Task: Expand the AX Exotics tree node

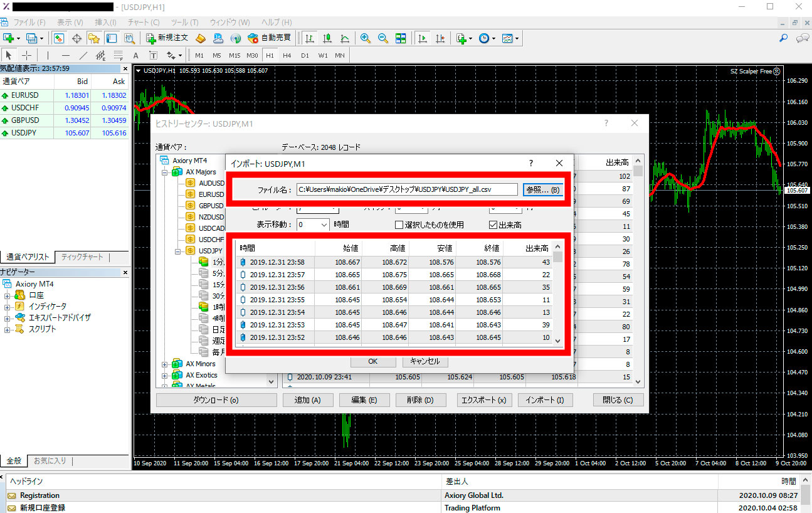Action: click(166, 375)
